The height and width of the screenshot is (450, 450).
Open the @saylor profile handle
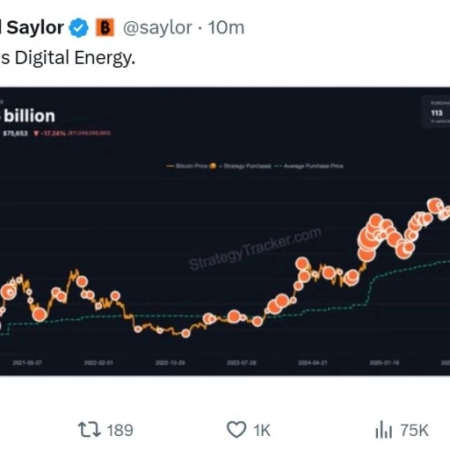157,27
